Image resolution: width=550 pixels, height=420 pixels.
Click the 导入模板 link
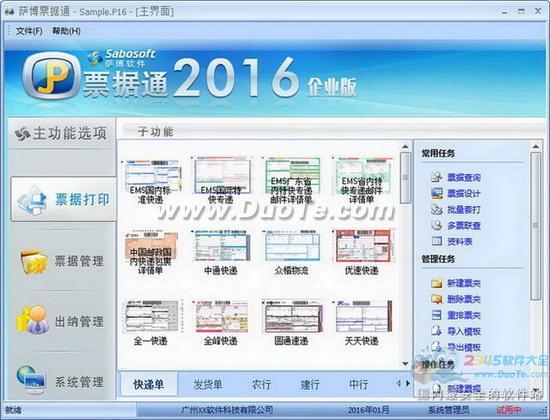coord(464,331)
